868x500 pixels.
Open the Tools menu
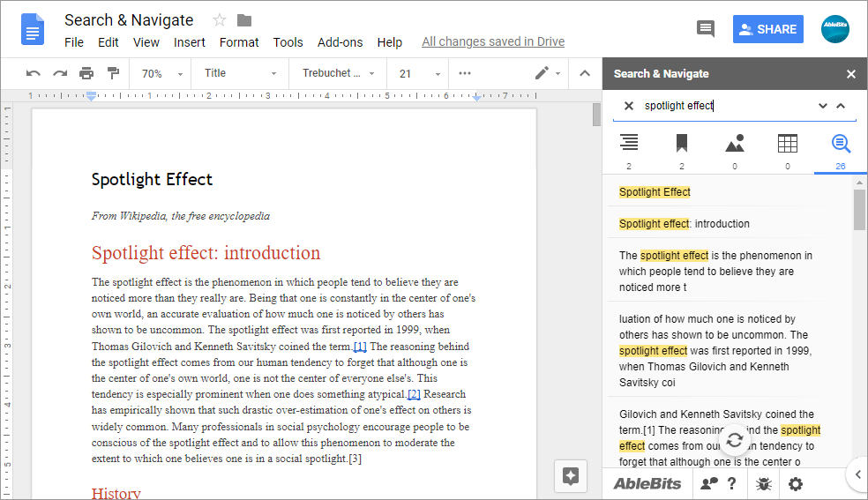click(x=288, y=42)
